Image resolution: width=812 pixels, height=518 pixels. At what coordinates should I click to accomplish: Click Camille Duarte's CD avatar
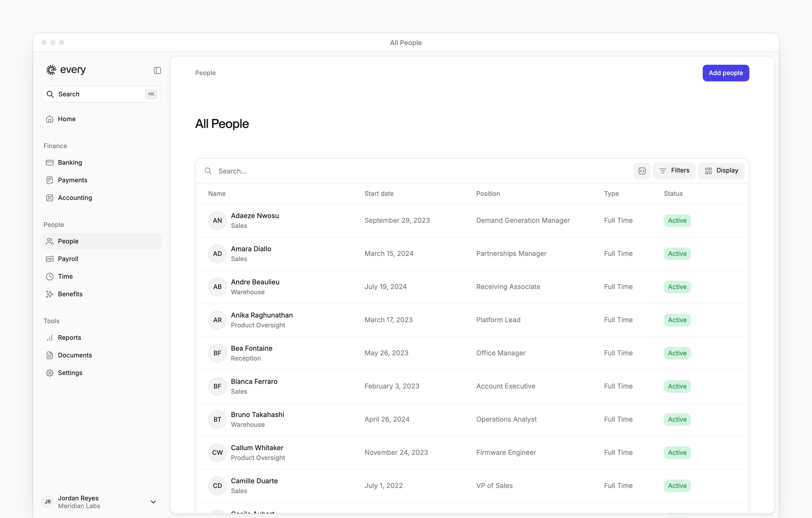coord(217,486)
